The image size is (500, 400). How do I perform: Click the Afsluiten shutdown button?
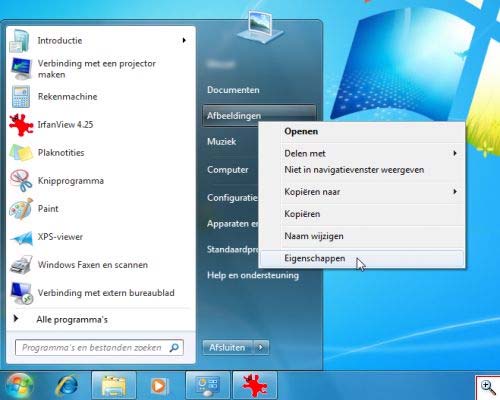point(228,348)
